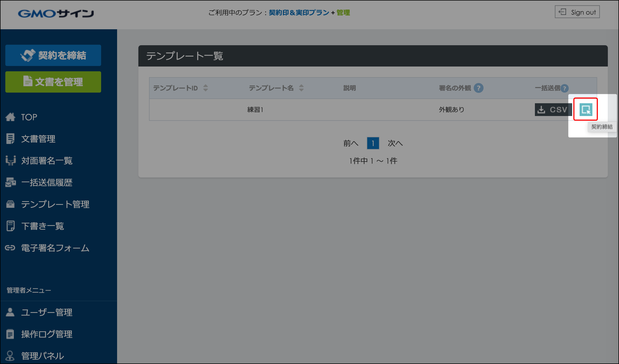Sign out using the top-right button

(x=577, y=12)
